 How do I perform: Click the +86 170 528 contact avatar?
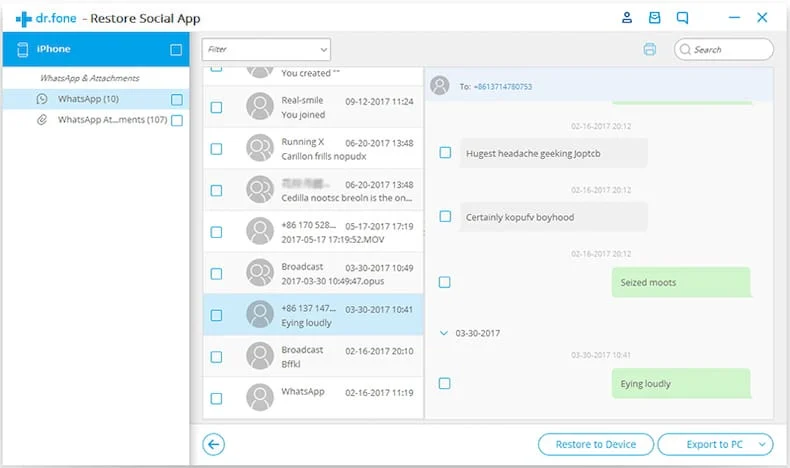click(259, 231)
